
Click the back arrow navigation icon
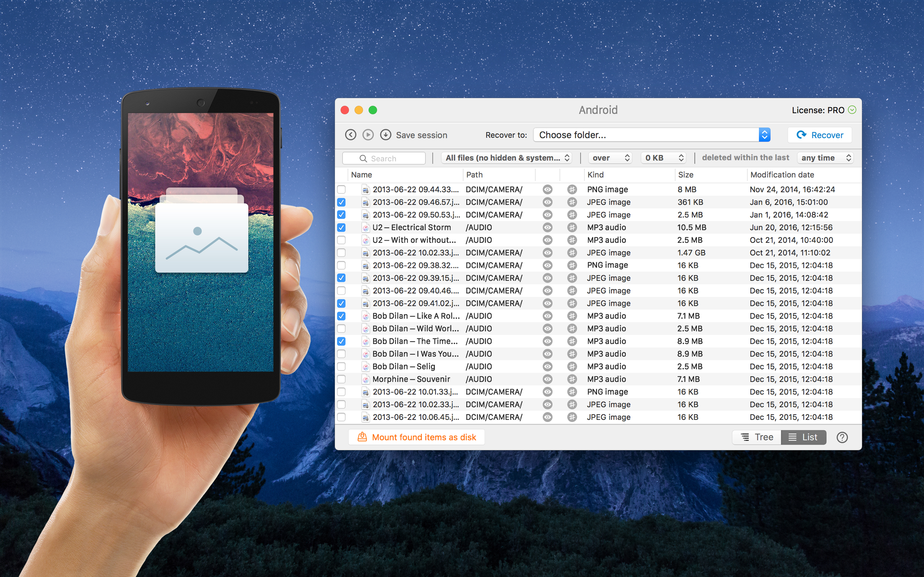[x=350, y=135]
